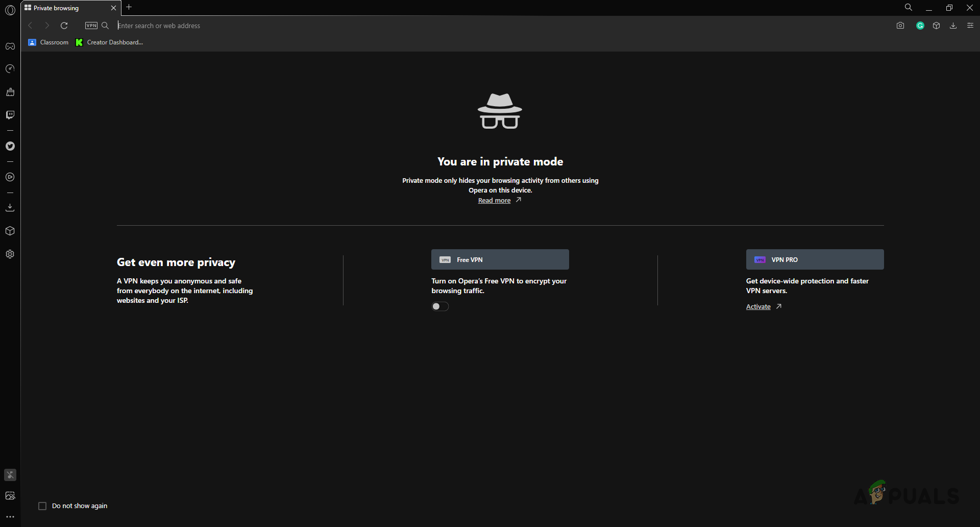Image resolution: width=980 pixels, height=527 pixels.
Task: Open GX Control speedometer icon in sidebar
Action: click(x=10, y=69)
